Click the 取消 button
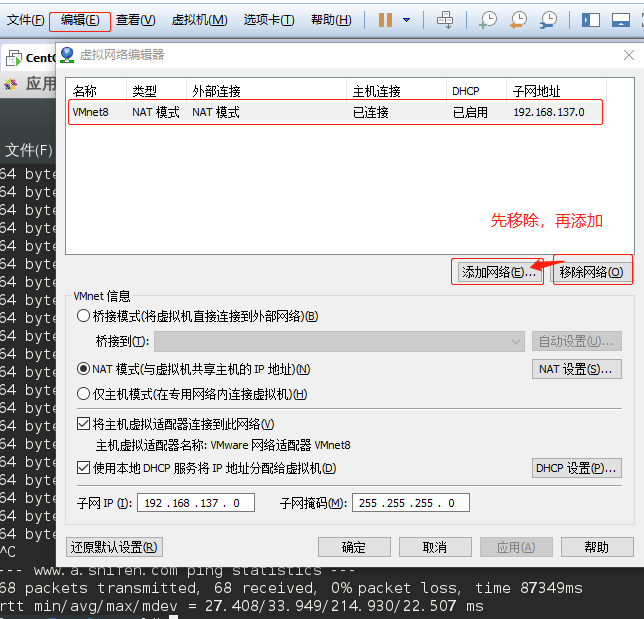 tap(435, 547)
